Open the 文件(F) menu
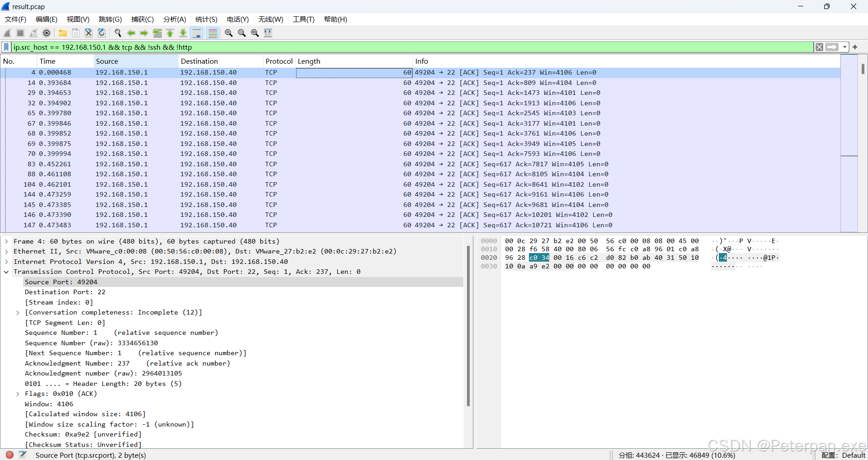This screenshot has height=460, width=868. coord(15,19)
